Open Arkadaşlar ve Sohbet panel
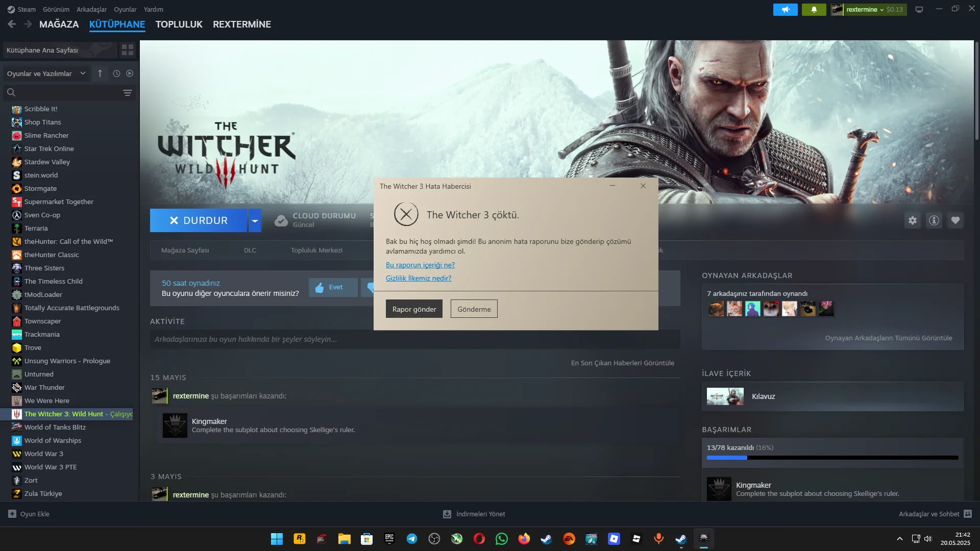Image resolution: width=980 pixels, height=551 pixels. [935, 514]
